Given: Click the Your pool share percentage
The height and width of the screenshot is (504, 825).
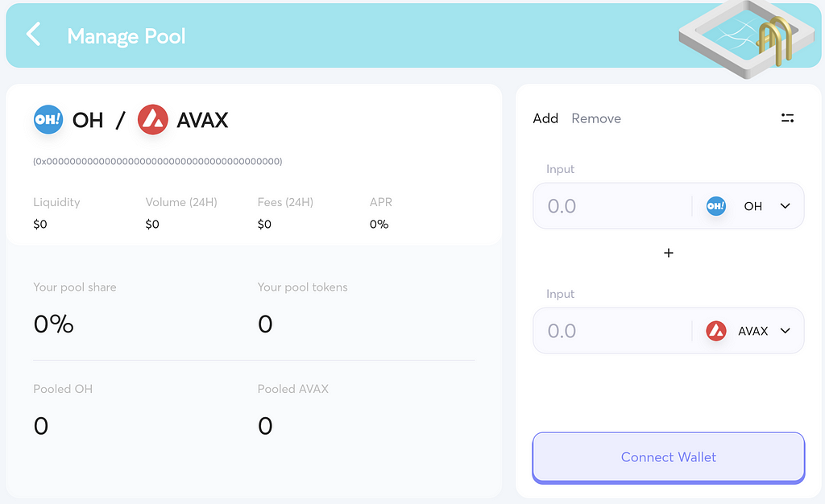Looking at the screenshot, I should [54, 324].
